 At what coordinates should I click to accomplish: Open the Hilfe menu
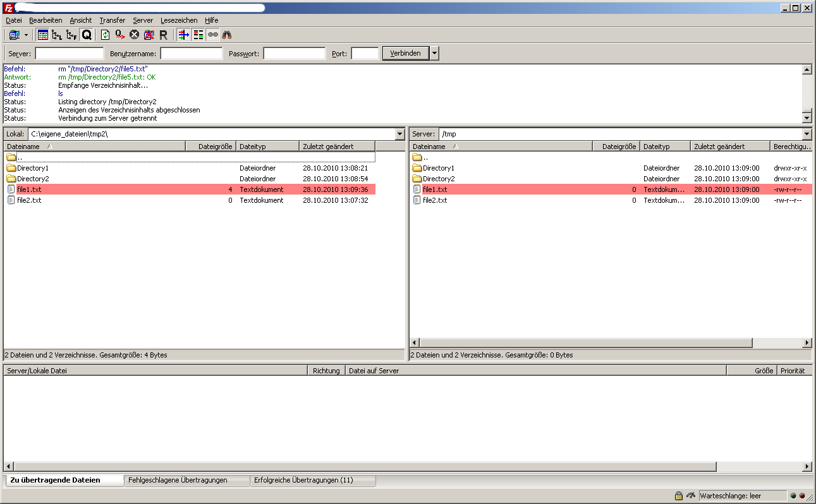tap(212, 20)
